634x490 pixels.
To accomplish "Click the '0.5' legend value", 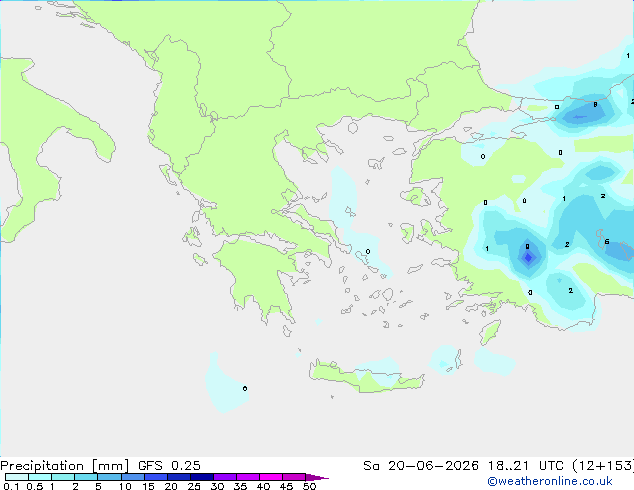I will pyautogui.click(x=35, y=486).
